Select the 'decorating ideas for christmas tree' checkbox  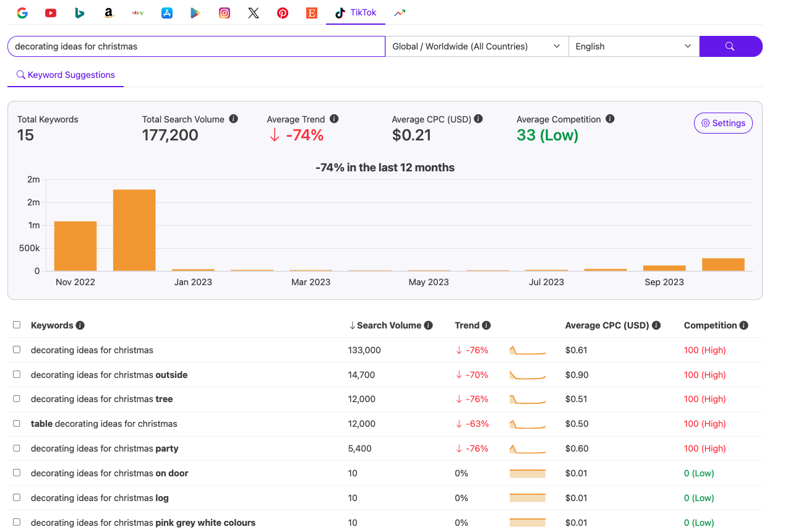click(17, 399)
